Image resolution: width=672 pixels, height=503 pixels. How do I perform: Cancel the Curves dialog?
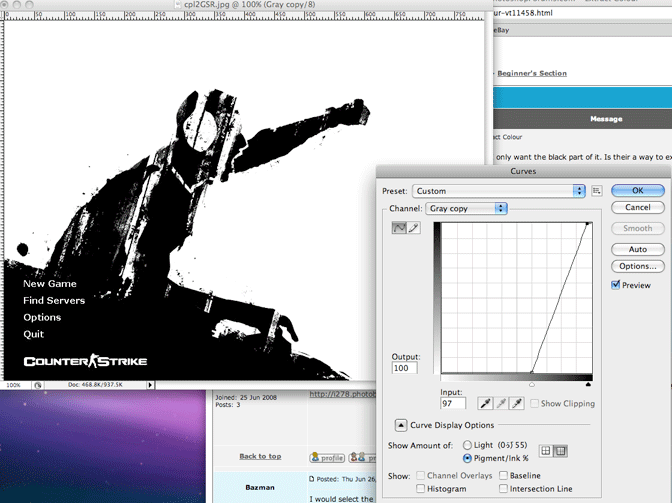point(638,207)
